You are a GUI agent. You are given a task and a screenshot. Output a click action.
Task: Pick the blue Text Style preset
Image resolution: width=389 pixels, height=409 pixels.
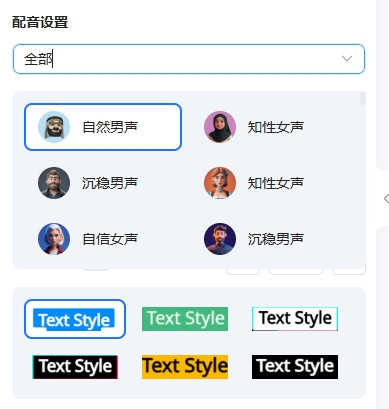pyautogui.click(x=75, y=319)
